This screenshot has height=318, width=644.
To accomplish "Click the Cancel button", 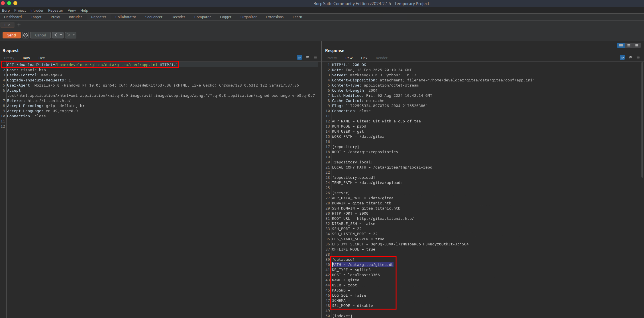I will (x=40, y=35).
